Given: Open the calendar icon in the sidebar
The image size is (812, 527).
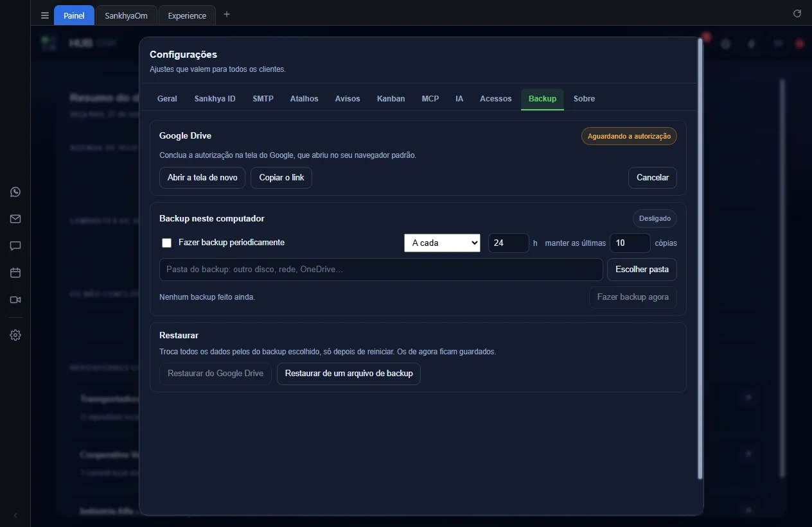Looking at the screenshot, I should coord(15,273).
